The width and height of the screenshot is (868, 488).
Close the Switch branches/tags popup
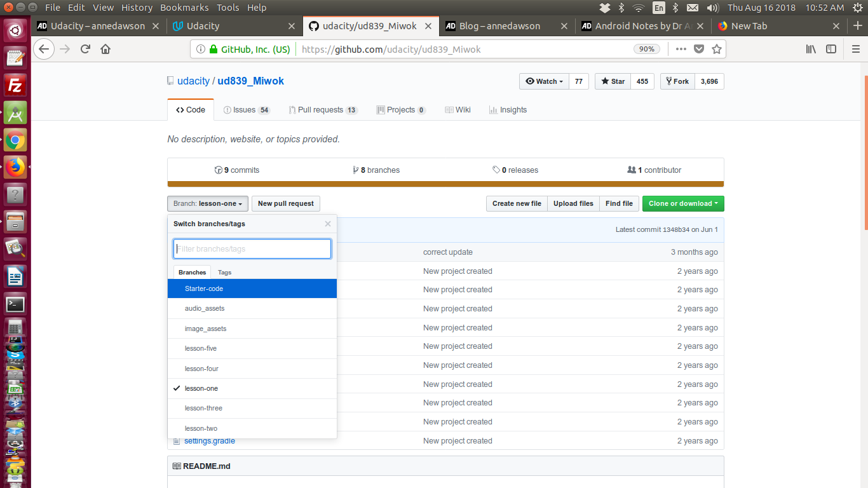click(x=328, y=224)
